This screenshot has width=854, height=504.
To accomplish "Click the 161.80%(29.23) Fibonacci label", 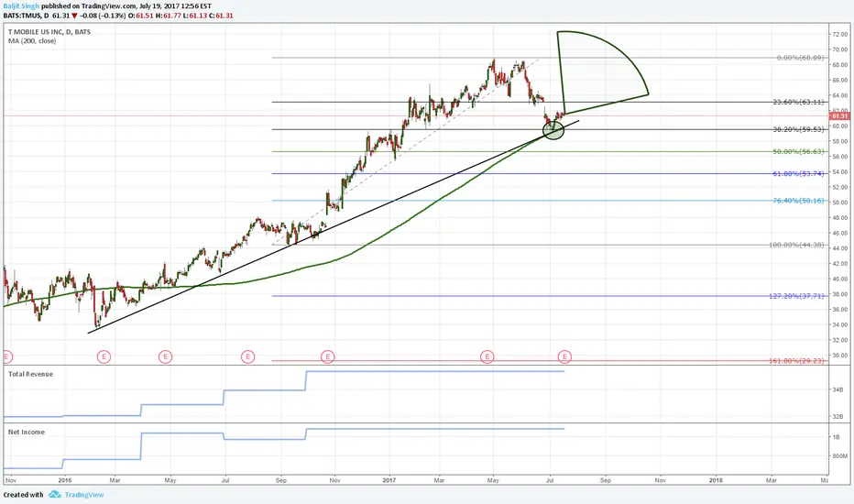I will pyautogui.click(x=797, y=361).
